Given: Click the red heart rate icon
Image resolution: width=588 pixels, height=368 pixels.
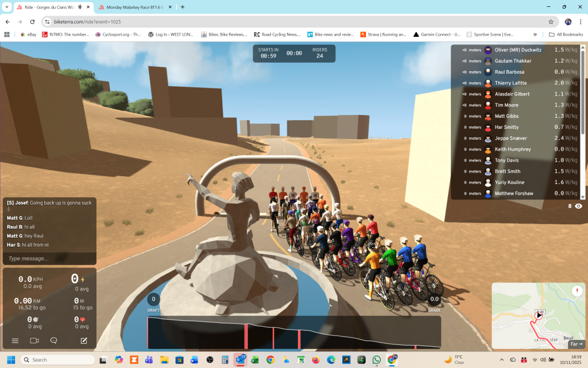Looking at the screenshot, I should 83,319.
